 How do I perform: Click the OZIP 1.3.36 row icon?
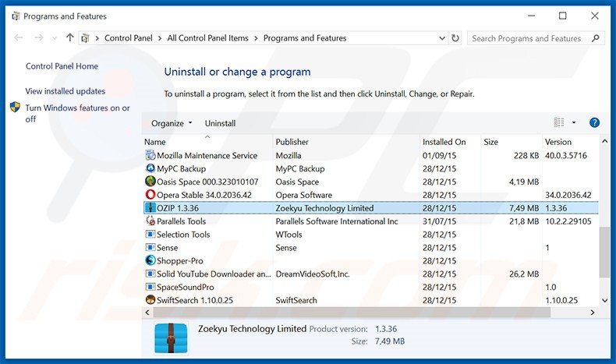[x=150, y=207]
